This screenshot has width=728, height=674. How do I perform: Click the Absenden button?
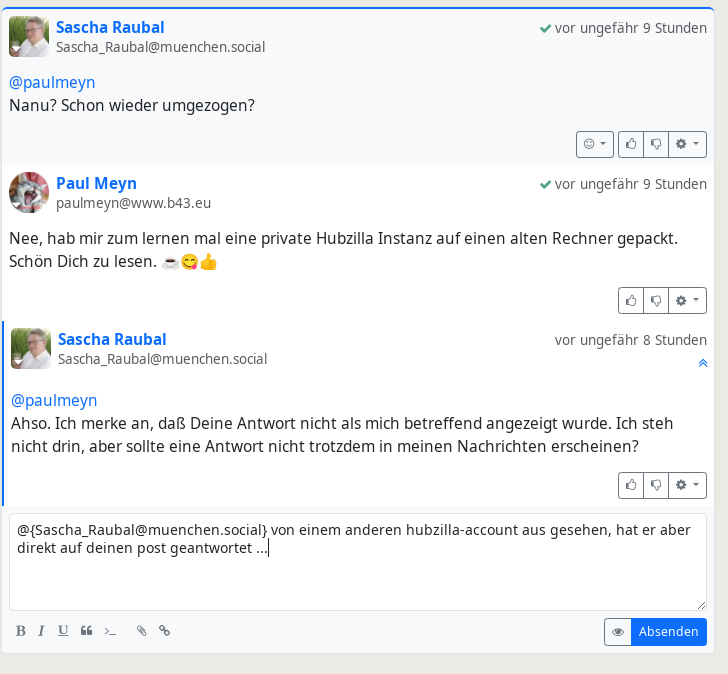pyautogui.click(x=668, y=632)
